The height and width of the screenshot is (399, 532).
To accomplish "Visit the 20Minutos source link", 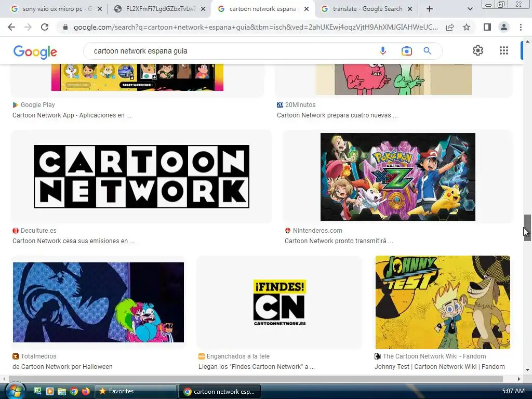I will pyautogui.click(x=296, y=105).
